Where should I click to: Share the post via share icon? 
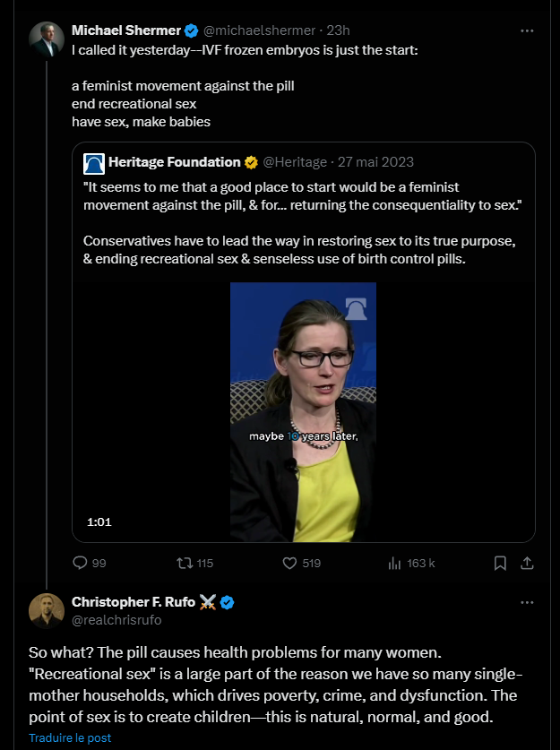coord(527,563)
